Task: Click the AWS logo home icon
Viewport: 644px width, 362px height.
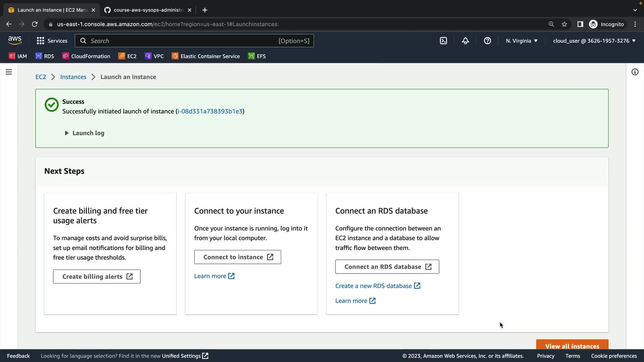Action: (15, 41)
